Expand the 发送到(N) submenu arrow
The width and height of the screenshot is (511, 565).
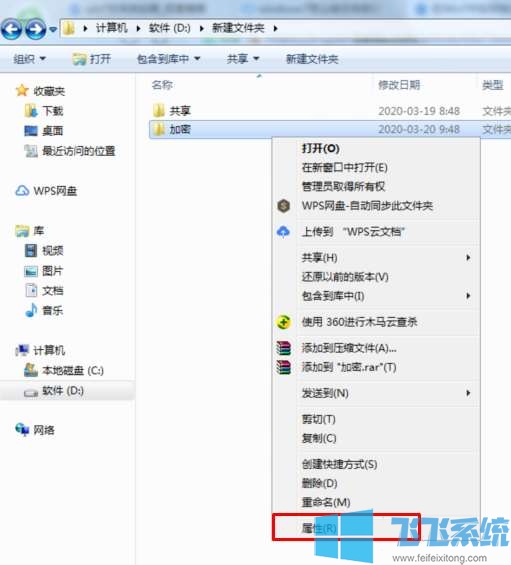point(468,393)
